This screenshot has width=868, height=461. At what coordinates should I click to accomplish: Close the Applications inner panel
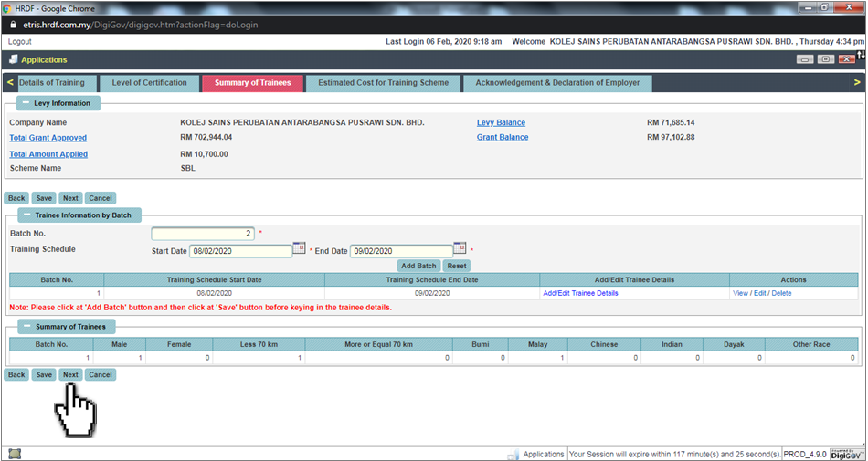pos(847,59)
